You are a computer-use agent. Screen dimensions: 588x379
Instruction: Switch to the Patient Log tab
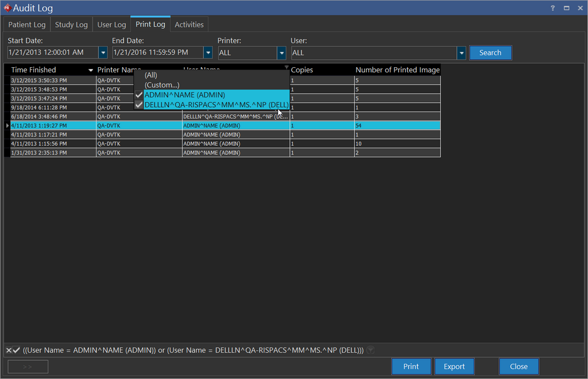[27, 25]
